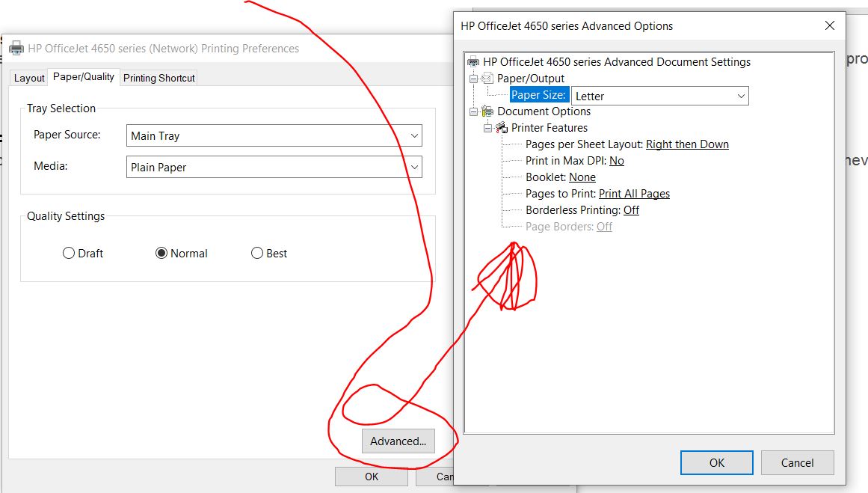The image size is (868, 493).
Task: Select the Printer Features tree label
Action: pyautogui.click(x=550, y=127)
